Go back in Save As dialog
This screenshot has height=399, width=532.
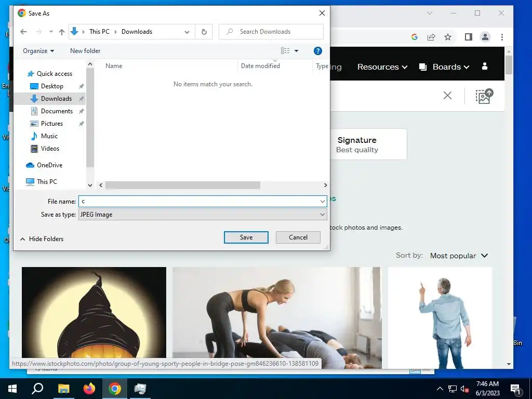click(x=23, y=32)
